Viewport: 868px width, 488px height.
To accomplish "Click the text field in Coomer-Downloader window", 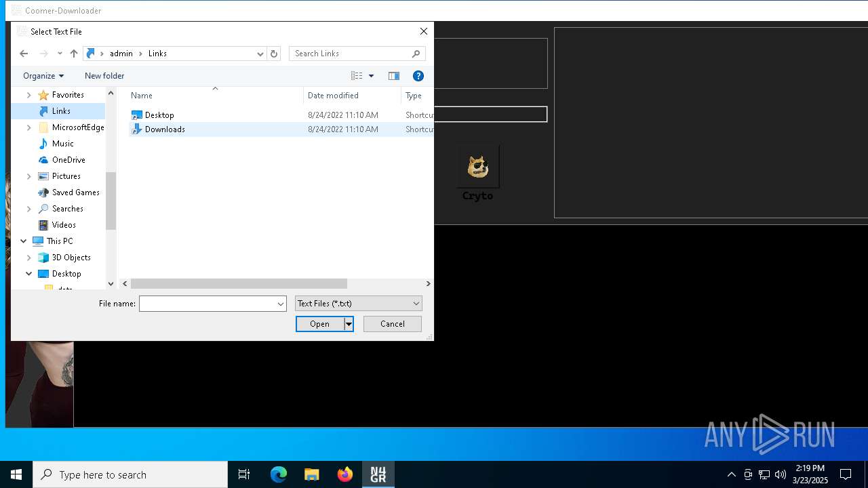I will point(490,115).
